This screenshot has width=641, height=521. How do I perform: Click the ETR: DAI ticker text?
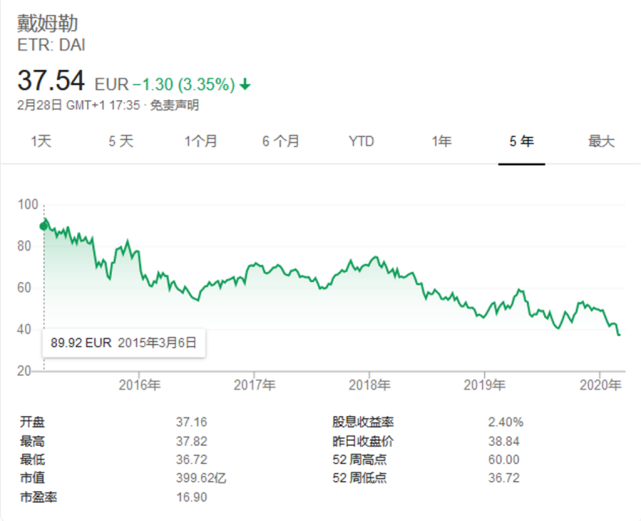pos(51,45)
